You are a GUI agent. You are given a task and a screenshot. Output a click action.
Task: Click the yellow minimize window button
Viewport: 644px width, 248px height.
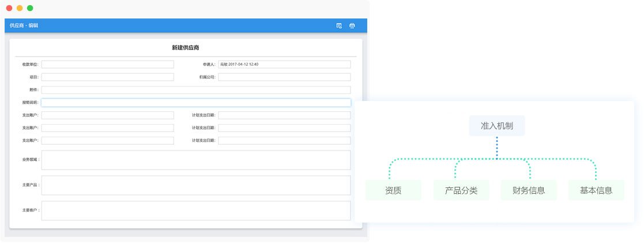click(x=20, y=8)
